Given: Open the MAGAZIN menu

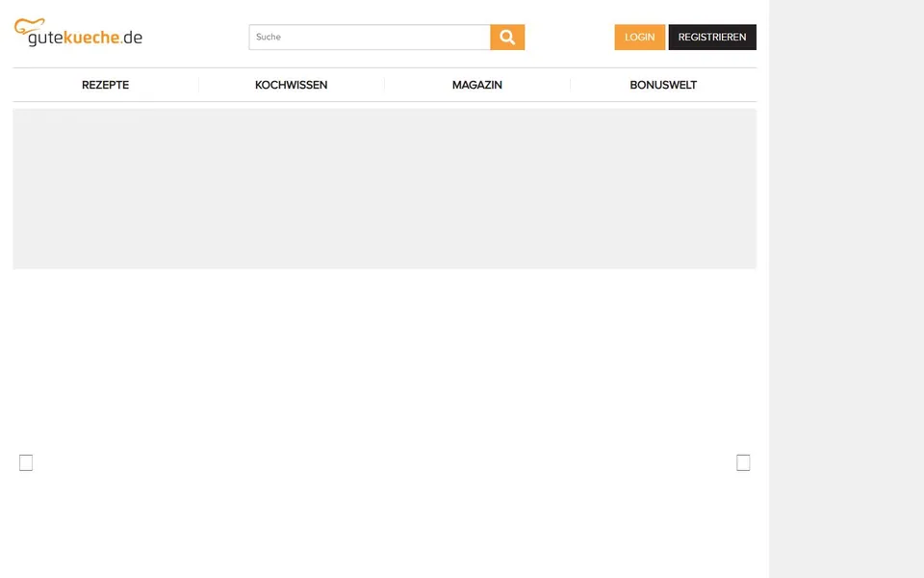Looking at the screenshot, I should click(477, 85).
